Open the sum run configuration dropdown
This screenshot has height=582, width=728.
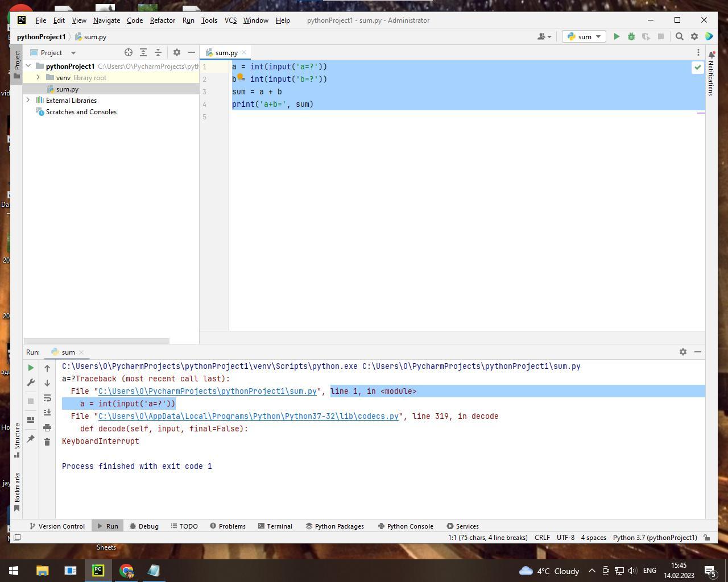click(x=584, y=36)
